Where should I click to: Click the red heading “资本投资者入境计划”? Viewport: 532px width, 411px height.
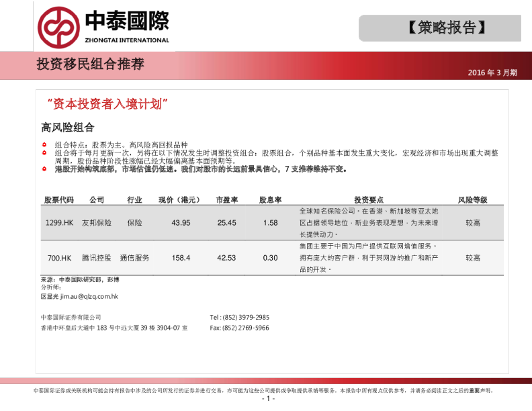(107, 104)
